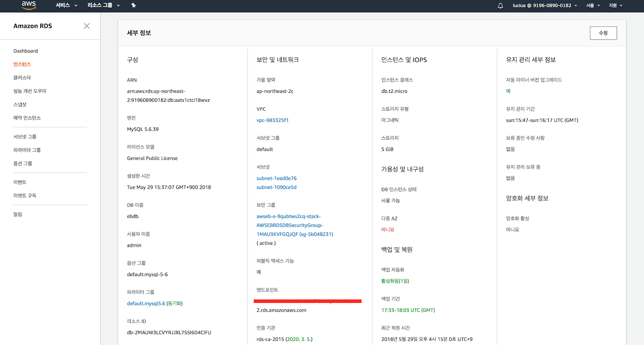Open the lucius account dropdown

pos(545,5)
